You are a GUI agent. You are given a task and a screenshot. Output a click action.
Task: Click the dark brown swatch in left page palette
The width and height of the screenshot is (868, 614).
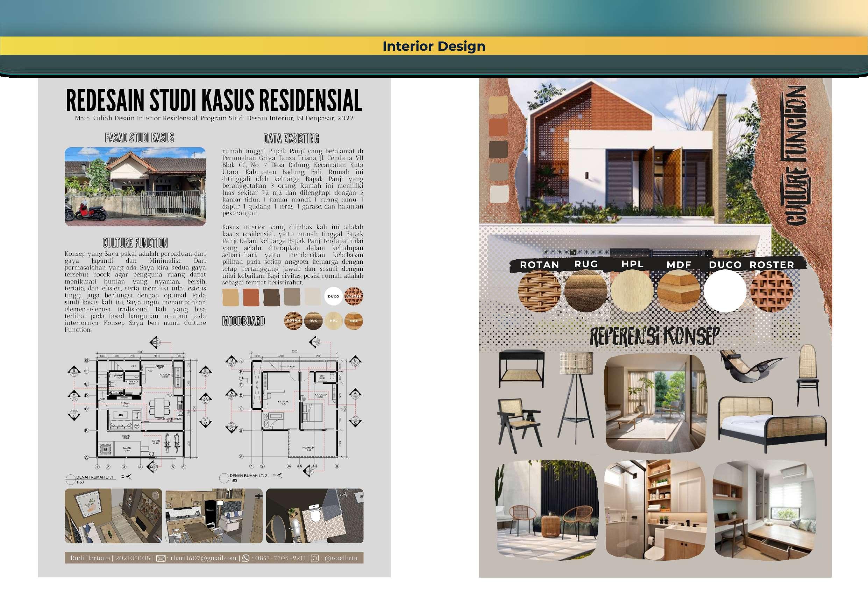(271, 297)
